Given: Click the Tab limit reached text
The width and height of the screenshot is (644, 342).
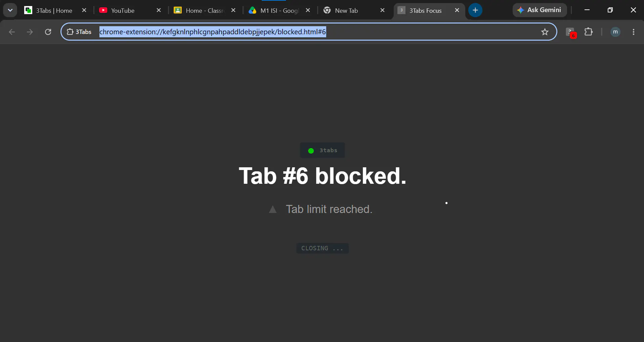Looking at the screenshot, I should coord(329,209).
